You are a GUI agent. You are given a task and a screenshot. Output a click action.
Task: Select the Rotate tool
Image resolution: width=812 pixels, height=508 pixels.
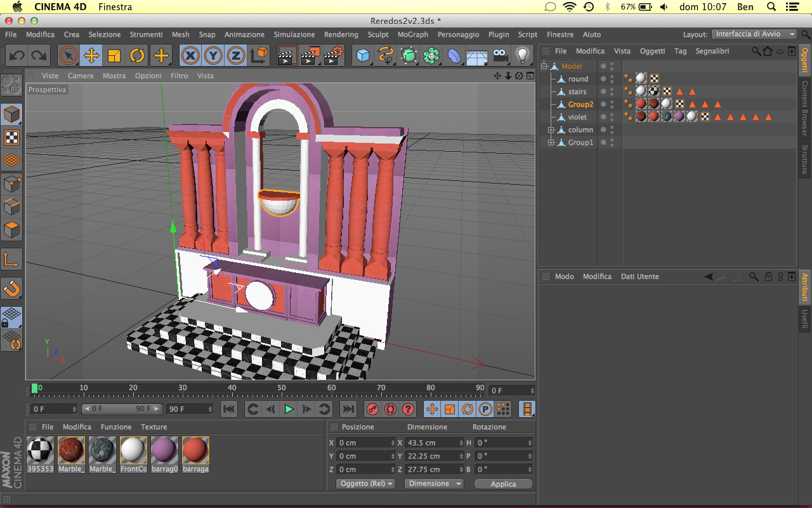pyautogui.click(x=137, y=56)
